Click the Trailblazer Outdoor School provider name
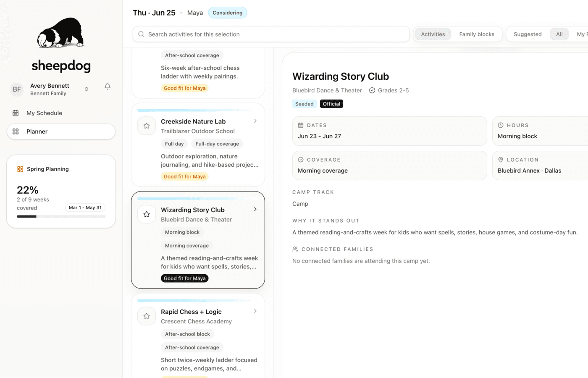The height and width of the screenshot is (378, 588). pyautogui.click(x=198, y=131)
